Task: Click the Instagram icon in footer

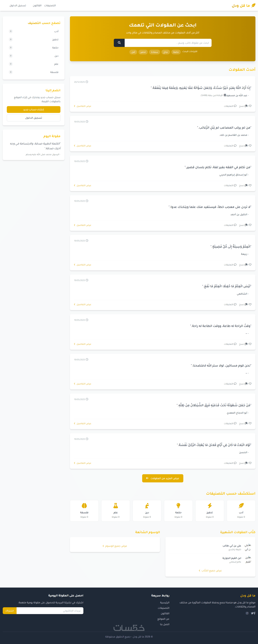Action: click(247, 613)
